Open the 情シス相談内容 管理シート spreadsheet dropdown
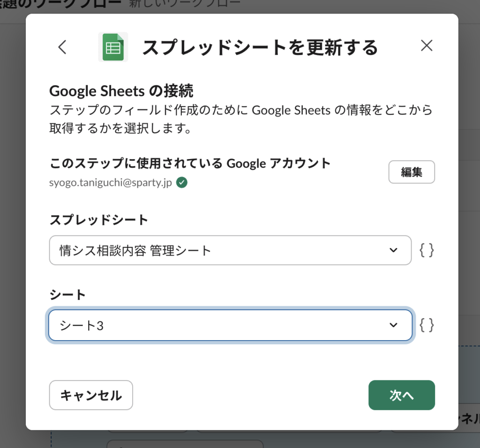480x448 pixels. click(220, 251)
